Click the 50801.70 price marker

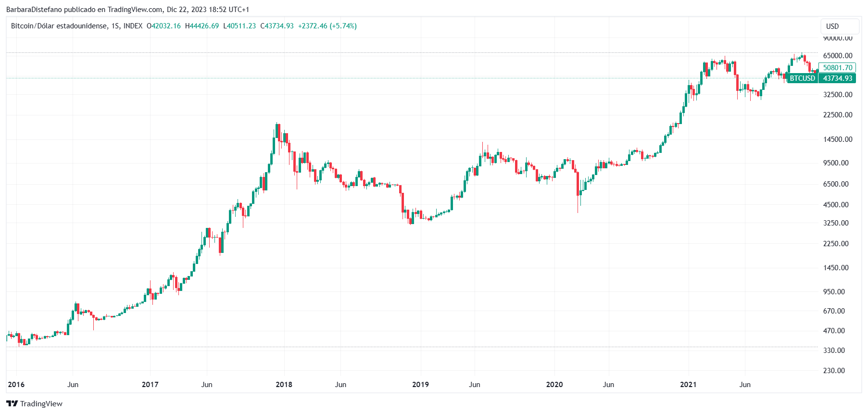click(837, 68)
